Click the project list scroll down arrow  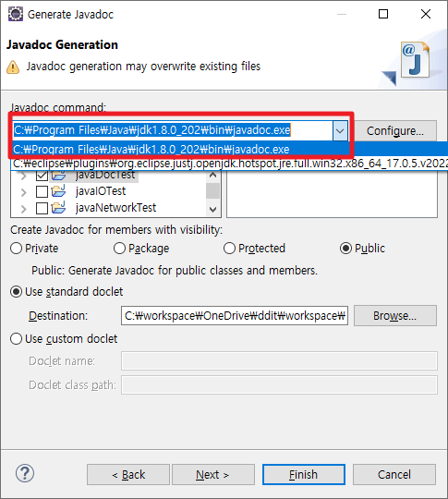[x=212, y=210]
